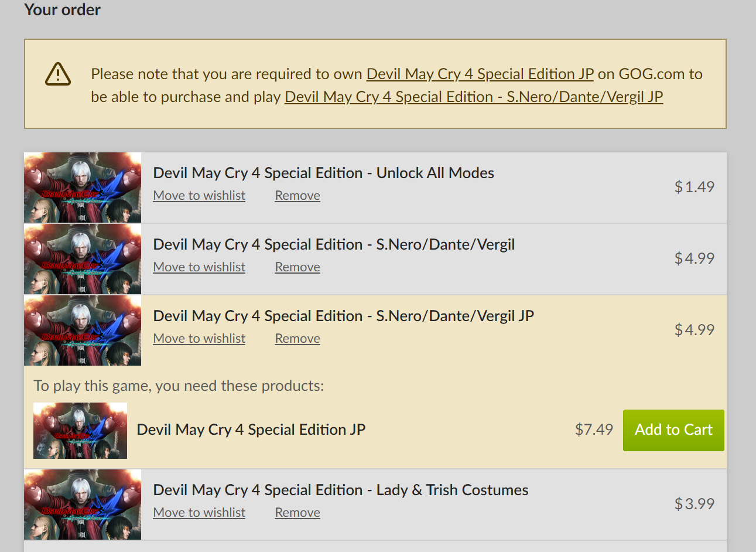This screenshot has width=756, height=552.
Task: Click the warning triangle icon in notice
Action: point(58,74)
